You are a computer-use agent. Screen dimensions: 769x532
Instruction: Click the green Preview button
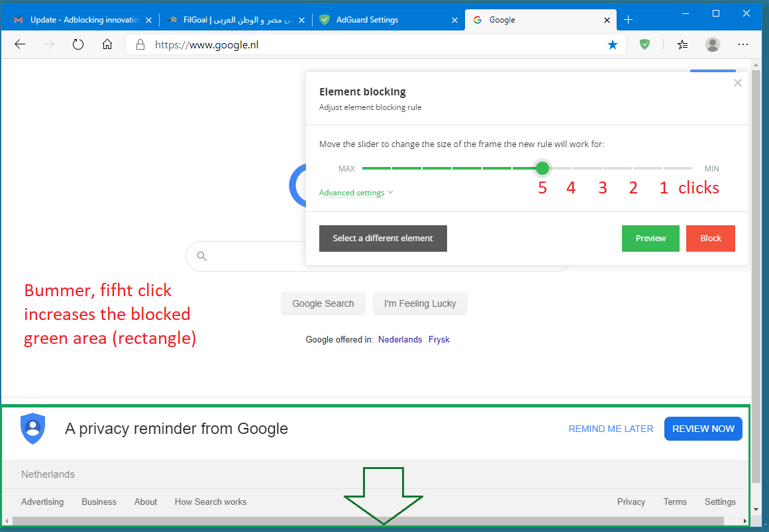coord(650,239)
